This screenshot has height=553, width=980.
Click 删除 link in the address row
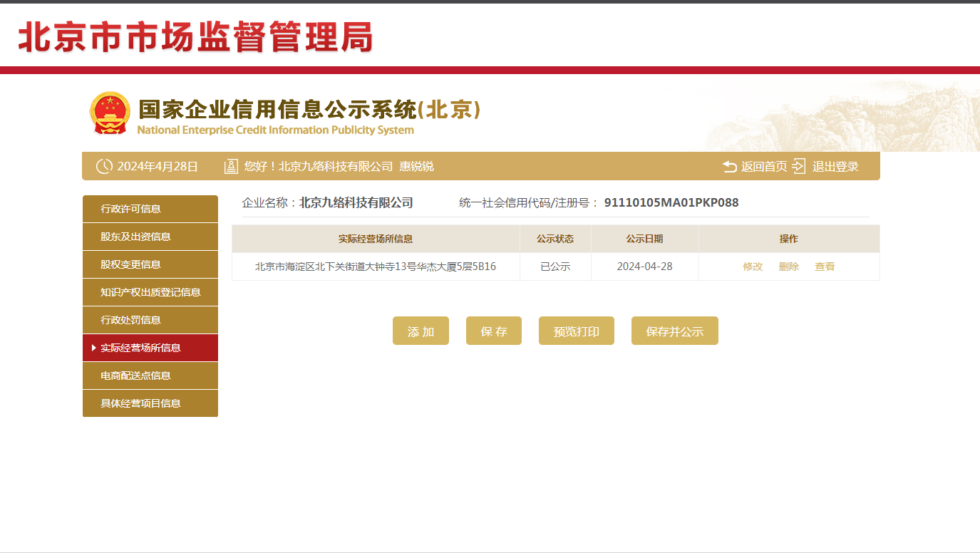[x=789, y=267]
